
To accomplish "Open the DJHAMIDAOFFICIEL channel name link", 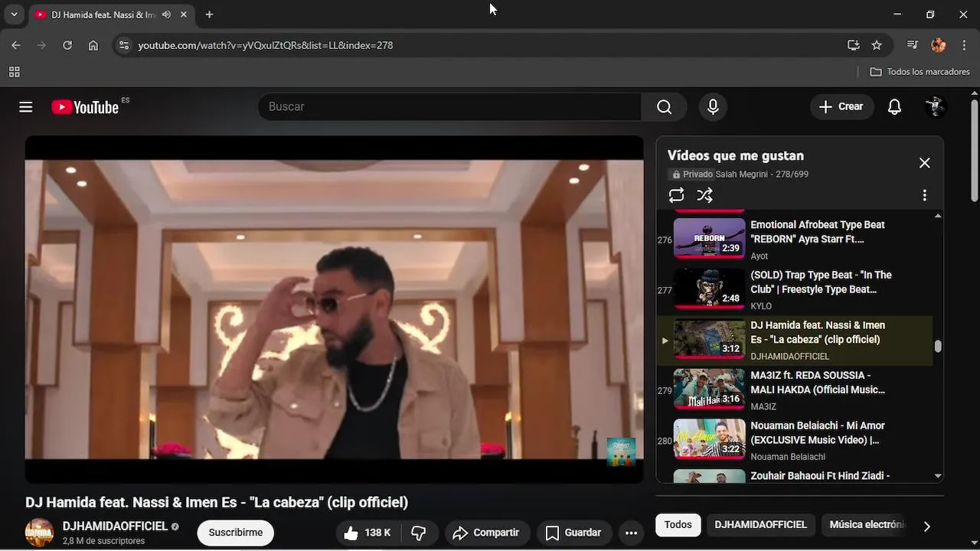I will tap(115, 527).
